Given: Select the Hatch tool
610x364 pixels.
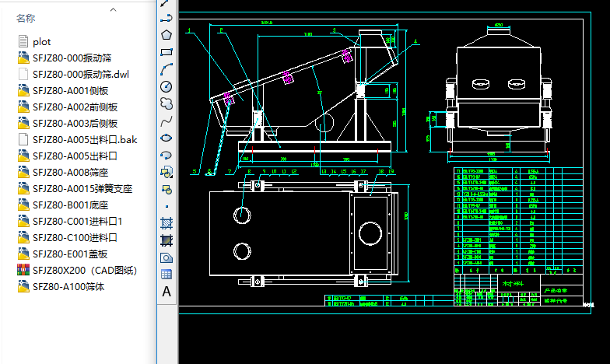Looking at the screenshot, I should point(167,223).
